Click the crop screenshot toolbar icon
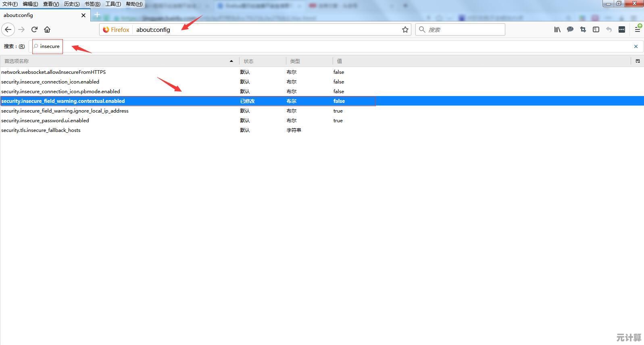This screenshot has height=345, width=644. 583,29
